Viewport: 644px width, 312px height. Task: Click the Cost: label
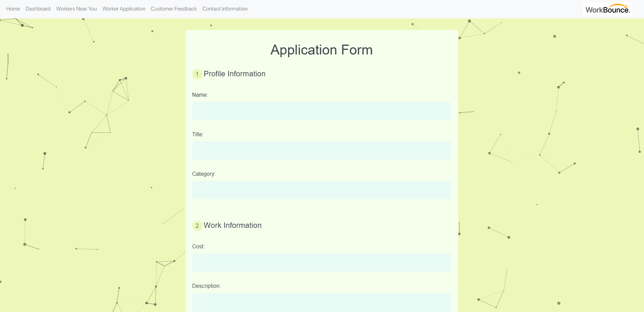tap(198, 246)
